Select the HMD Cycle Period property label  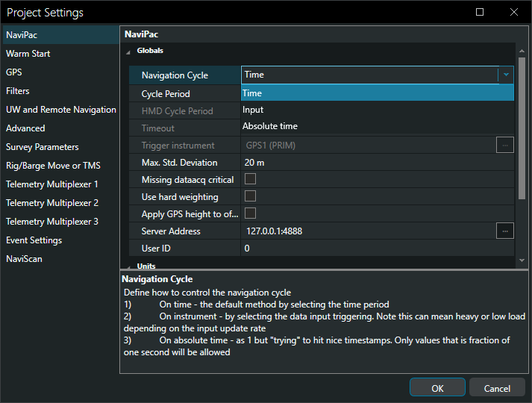click(x=185, y=111)
